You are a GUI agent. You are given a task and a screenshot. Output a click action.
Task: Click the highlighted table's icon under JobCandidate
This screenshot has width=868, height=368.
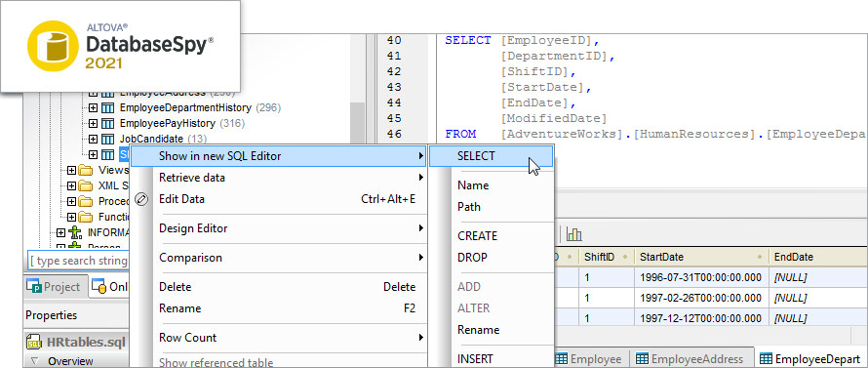108,154
